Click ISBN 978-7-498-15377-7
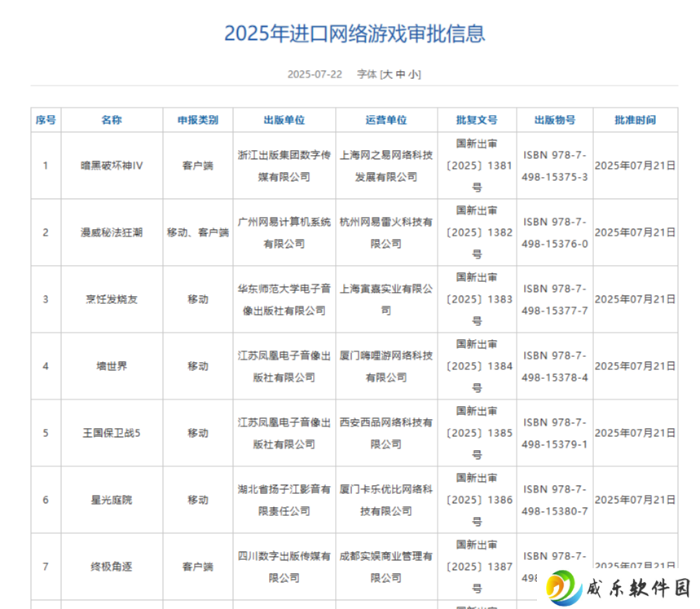This screenshot has height=609, width=700. (x=555, y=299)
